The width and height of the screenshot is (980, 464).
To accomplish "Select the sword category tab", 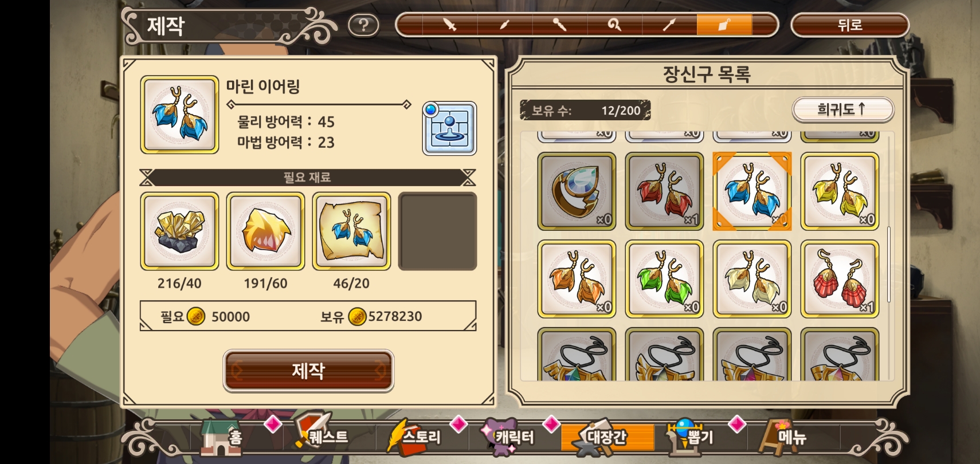I will [450, 25].
